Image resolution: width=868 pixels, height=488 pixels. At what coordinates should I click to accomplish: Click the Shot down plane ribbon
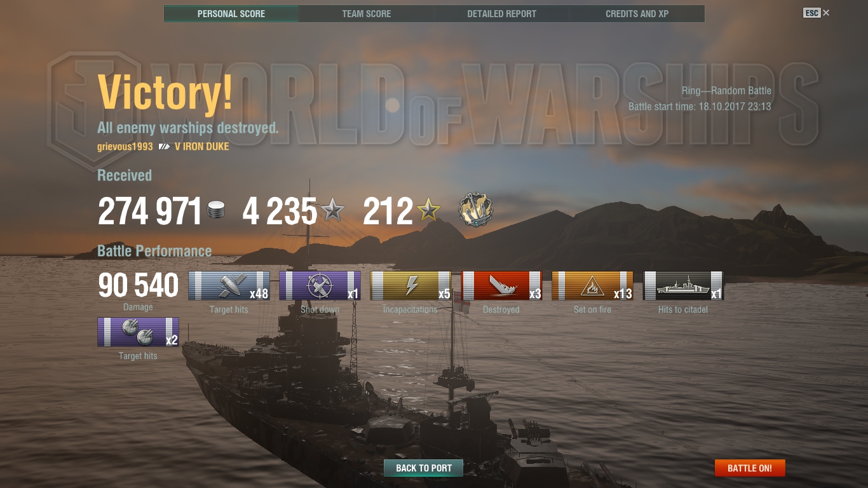pyautogui.click(x=320, y=286)
